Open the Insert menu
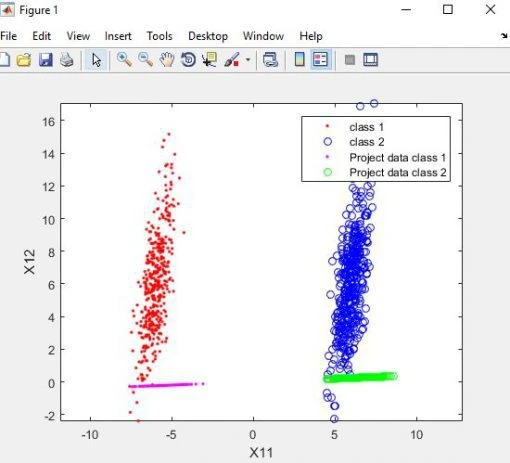The image size is (510, 463). pos(118,36)
